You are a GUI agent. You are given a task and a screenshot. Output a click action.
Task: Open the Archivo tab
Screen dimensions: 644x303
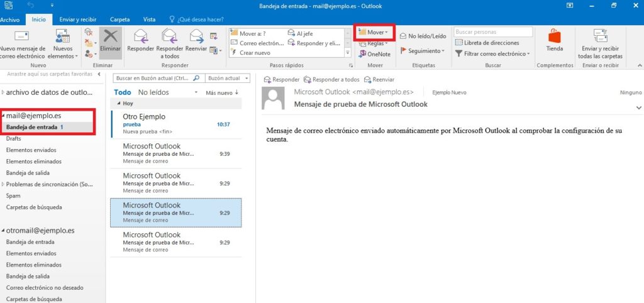(x=9, y=19)
